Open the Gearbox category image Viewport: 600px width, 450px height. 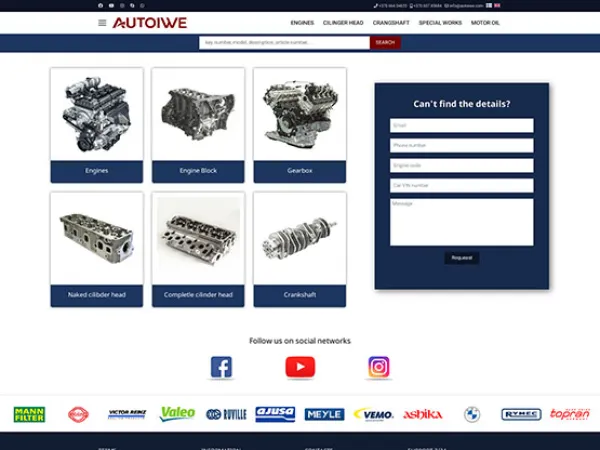(x=300, y=114)
